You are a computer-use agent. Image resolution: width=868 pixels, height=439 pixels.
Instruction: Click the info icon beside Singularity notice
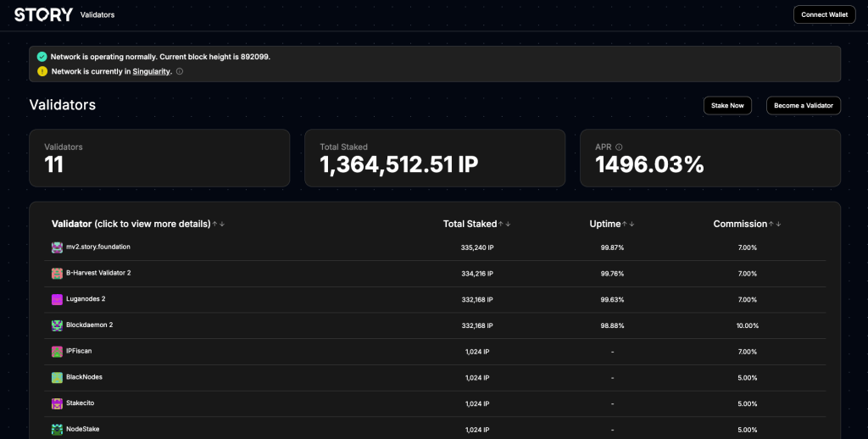pos(179,72)
